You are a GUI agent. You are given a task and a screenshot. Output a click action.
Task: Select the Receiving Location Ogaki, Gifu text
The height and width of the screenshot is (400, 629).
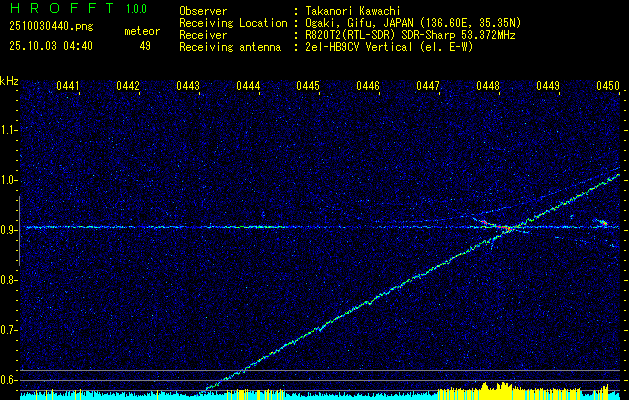pos(413,23)
